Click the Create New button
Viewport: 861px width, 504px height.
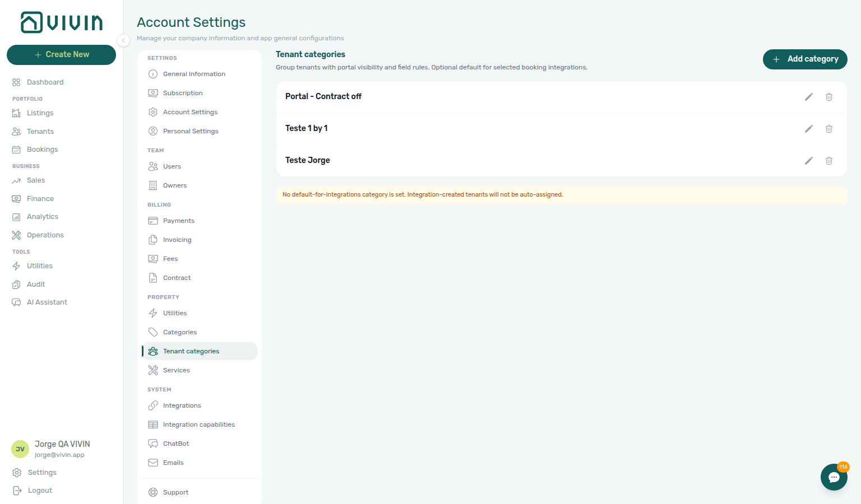click(x=61, y=55)
